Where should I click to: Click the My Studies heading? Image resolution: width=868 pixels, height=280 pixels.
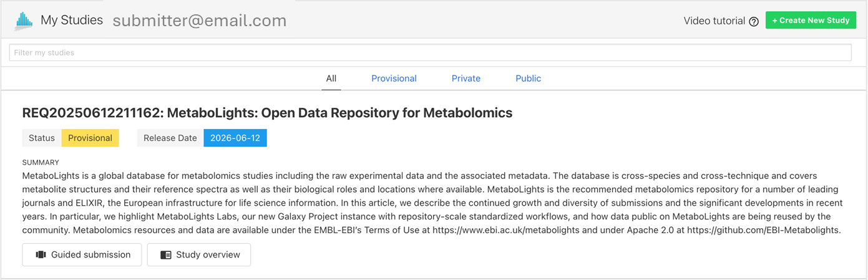(x=72, y=20)
